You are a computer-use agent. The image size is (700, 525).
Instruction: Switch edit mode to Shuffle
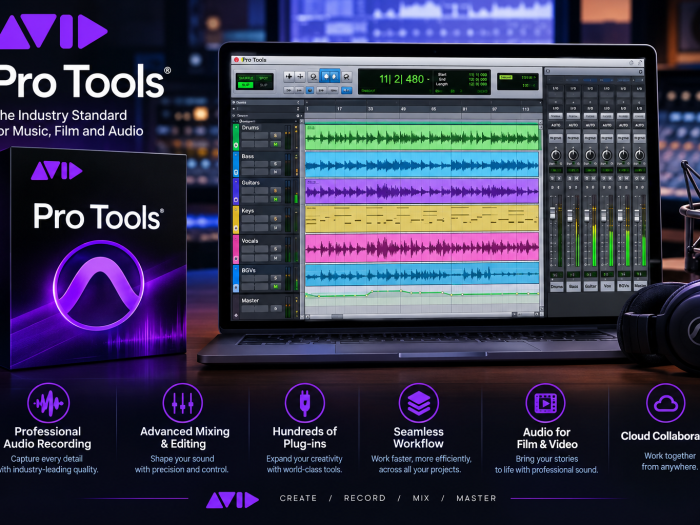[246, 78]
